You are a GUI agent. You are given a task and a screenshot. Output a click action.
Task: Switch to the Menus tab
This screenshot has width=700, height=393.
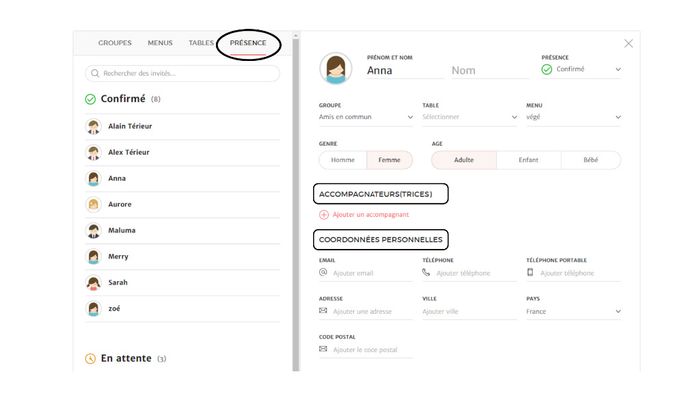point(160,43)
